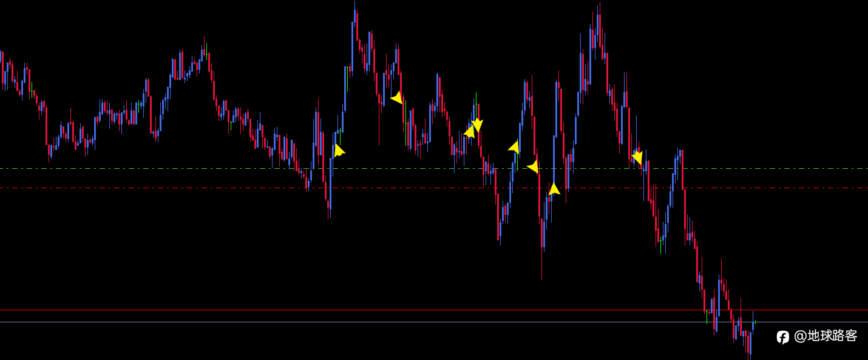Select the leftmost yellow arrow marker on the chart
Viewport: 868px width, 360px height.
[339, 150]
